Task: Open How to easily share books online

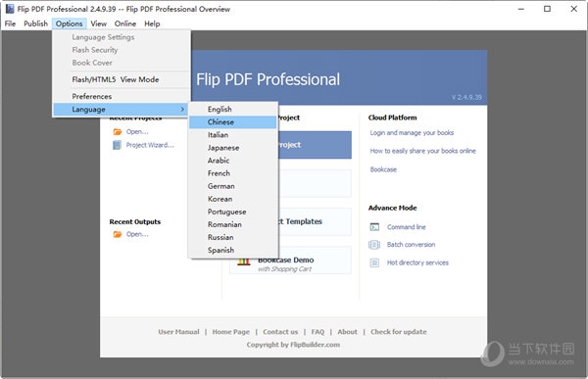Action: click(422, 151)
